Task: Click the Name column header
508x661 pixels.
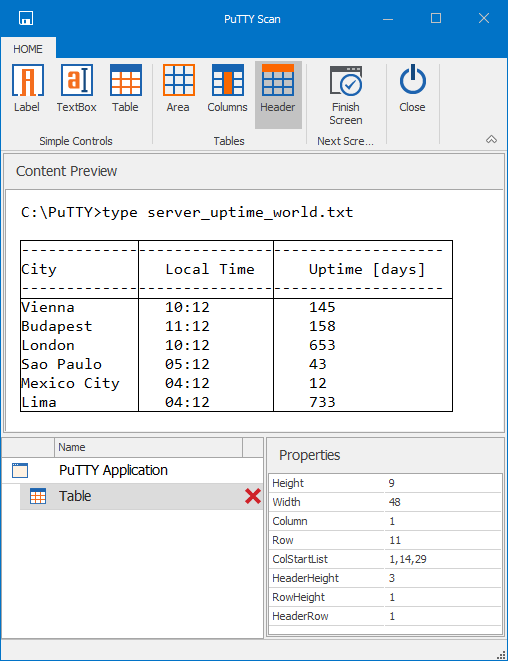Action: click(x=148, y=447)
